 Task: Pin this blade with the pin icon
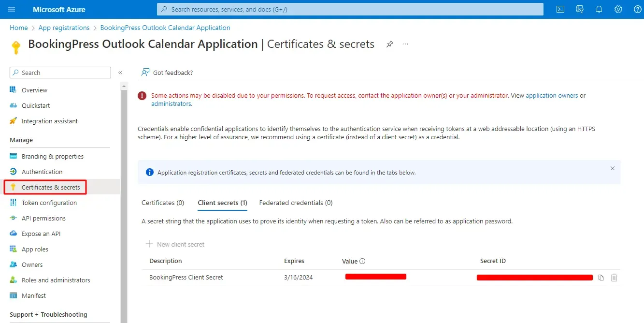[x=389, y=44]
